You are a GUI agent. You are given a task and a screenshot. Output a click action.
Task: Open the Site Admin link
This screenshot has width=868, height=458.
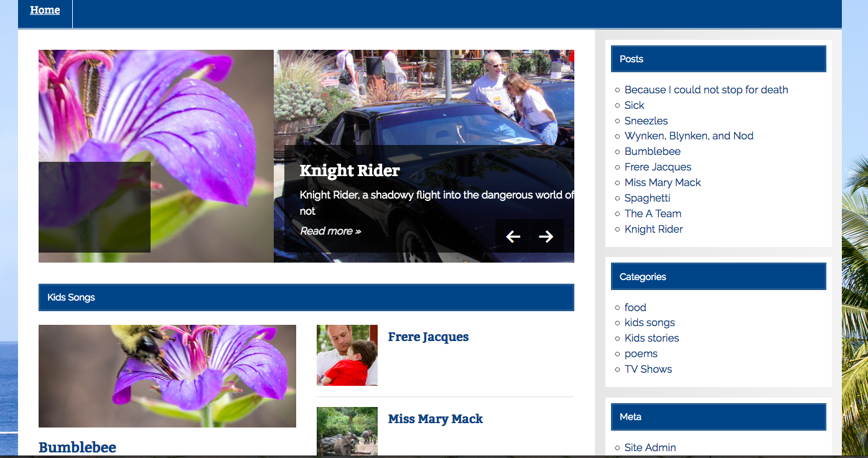click(650, 447)
